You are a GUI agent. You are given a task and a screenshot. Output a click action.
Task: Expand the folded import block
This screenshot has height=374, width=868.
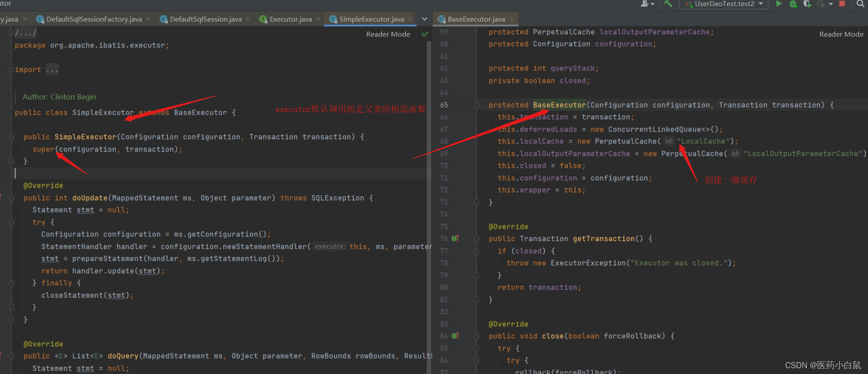(11, 69)
